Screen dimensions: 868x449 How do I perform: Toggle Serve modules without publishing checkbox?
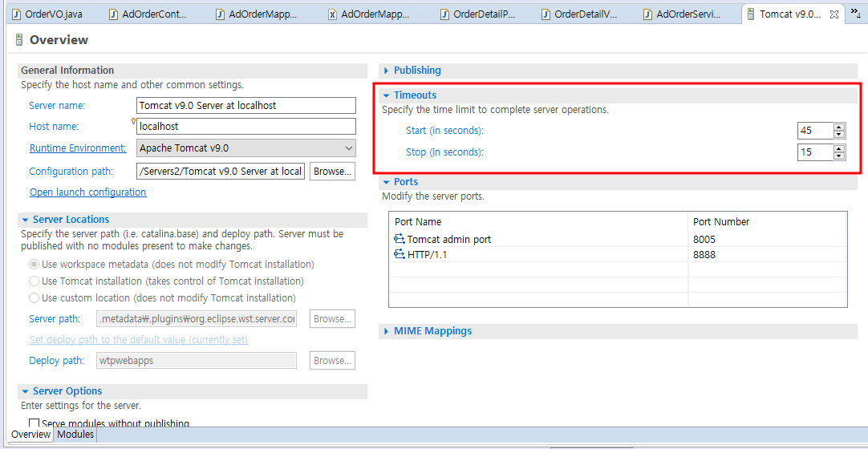pyautogui.click(x=34, y=423)
